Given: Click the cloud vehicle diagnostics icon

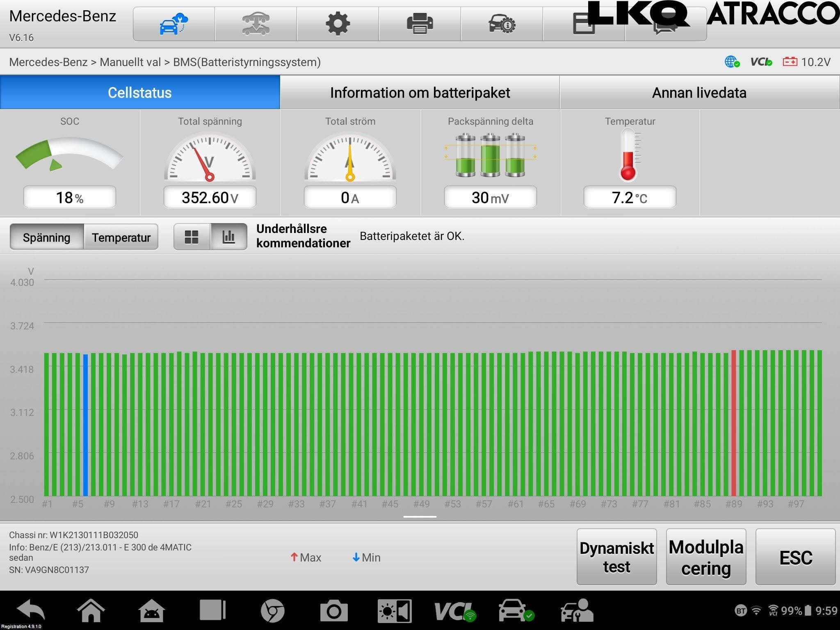Looking at the screenshot, I should tap(173, 24).
